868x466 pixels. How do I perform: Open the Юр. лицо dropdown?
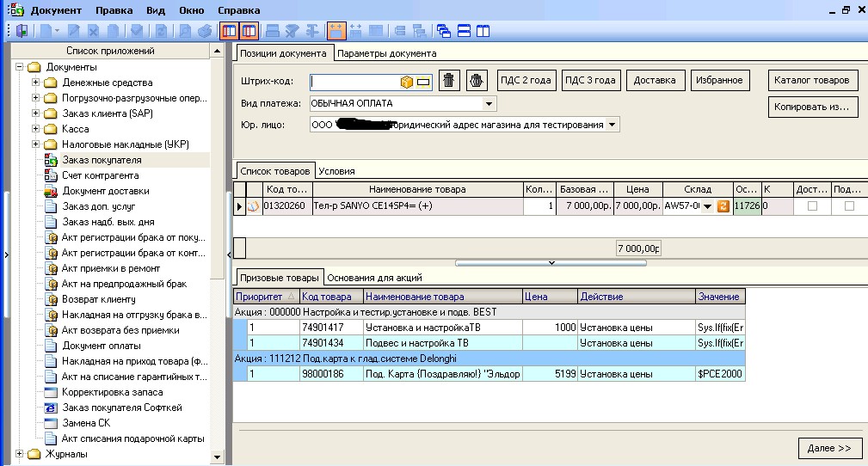[613, 125]
